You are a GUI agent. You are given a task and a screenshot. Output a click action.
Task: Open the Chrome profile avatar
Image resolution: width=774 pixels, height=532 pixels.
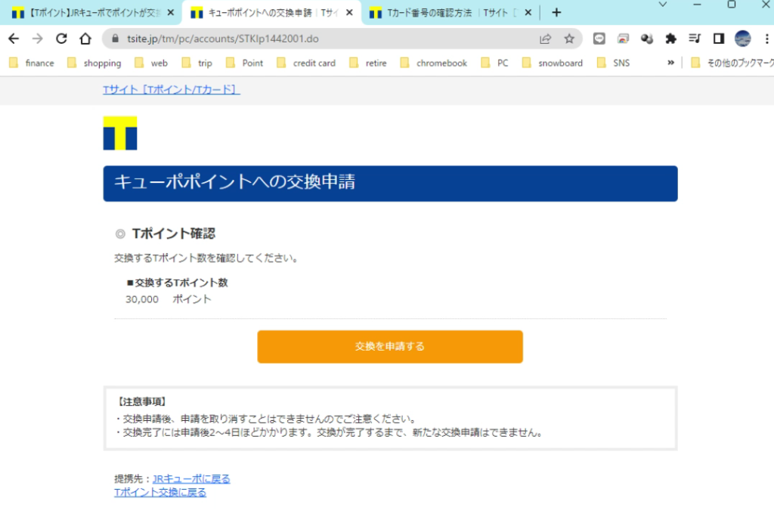(x=742, y=39)
